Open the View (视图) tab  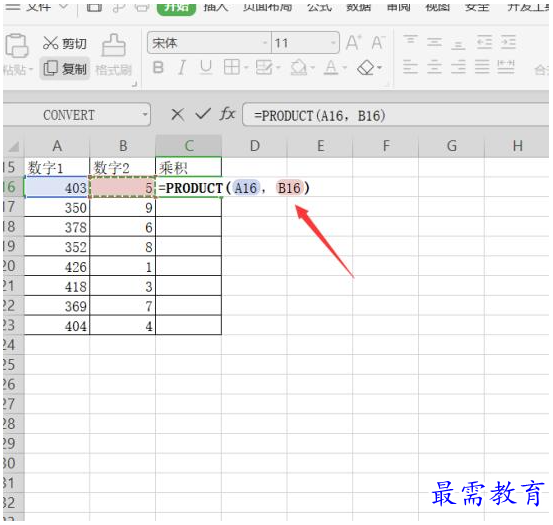click(x=438, y=8)
